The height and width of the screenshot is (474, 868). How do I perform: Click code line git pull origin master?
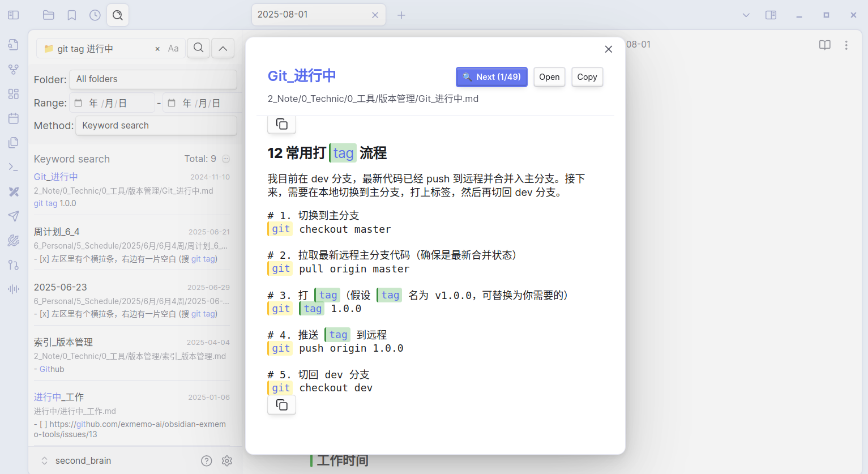coord(338,269)
